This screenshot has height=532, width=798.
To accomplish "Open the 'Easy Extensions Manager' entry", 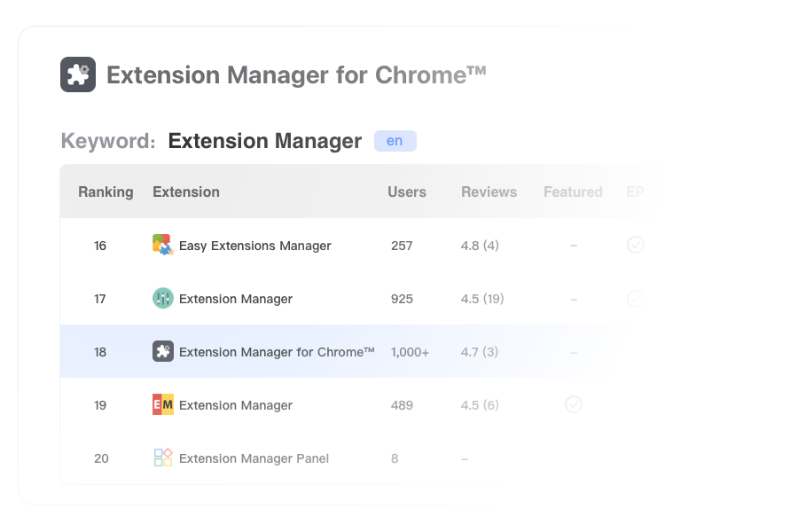I will [255, 246].
